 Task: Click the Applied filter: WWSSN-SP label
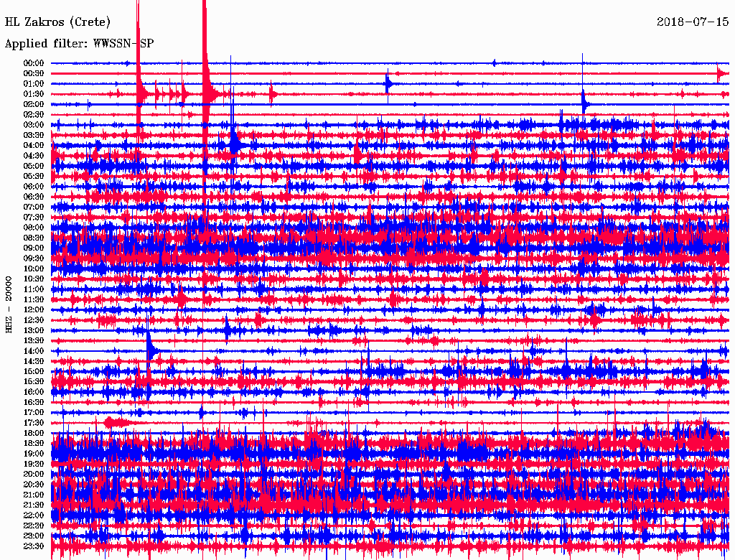(x=79, y=44)
